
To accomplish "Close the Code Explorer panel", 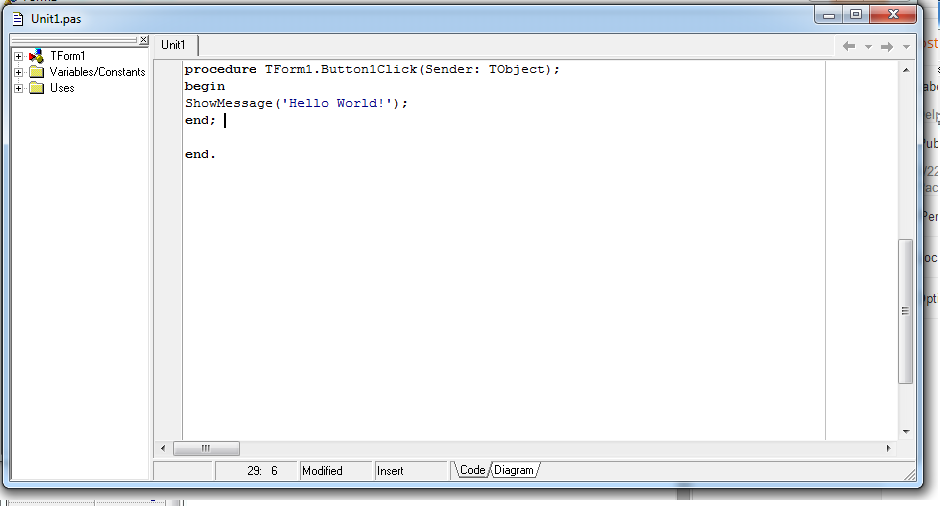I will [x=144, y=40].
